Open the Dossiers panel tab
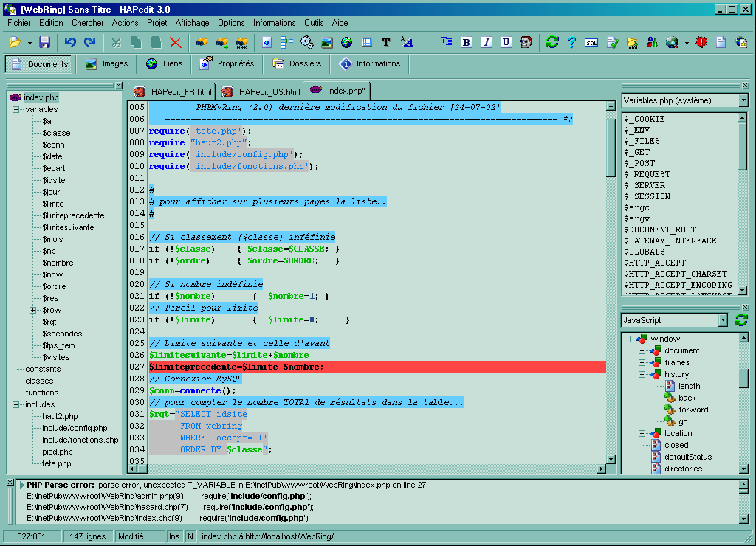756x546 pixels. (x=297, y=63)
